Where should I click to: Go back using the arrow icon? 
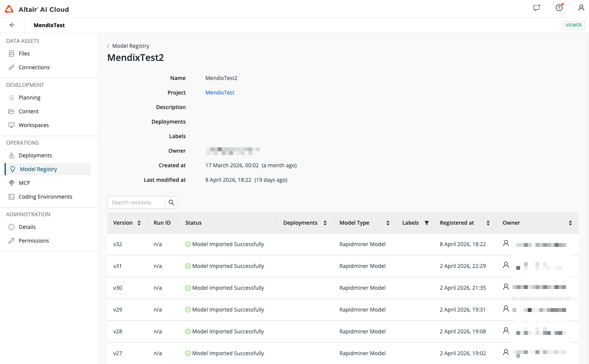click(x=12, y=25)
